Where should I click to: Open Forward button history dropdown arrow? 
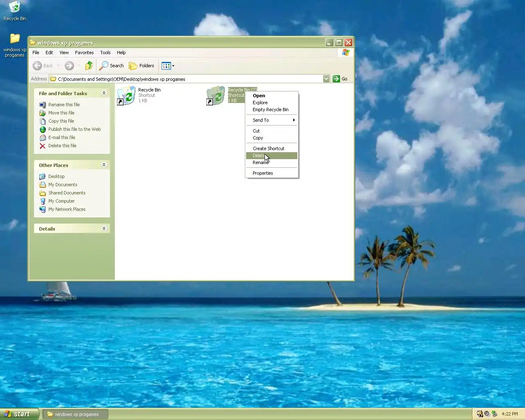click(79, 66)
